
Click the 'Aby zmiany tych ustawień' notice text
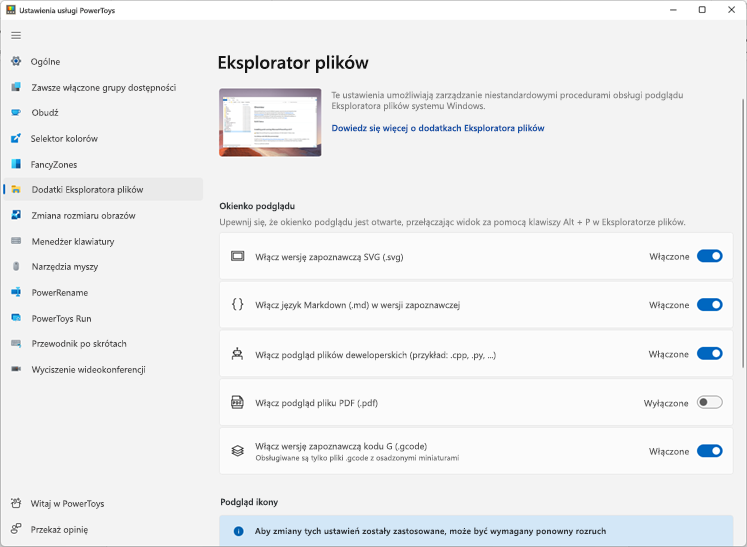(430, 531)
